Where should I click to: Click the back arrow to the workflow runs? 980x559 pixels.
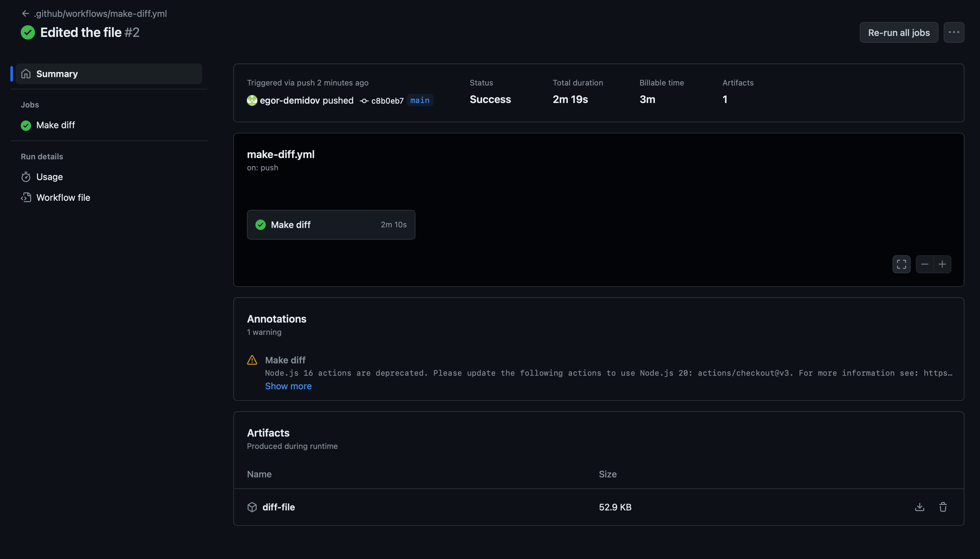click(25, 13)
